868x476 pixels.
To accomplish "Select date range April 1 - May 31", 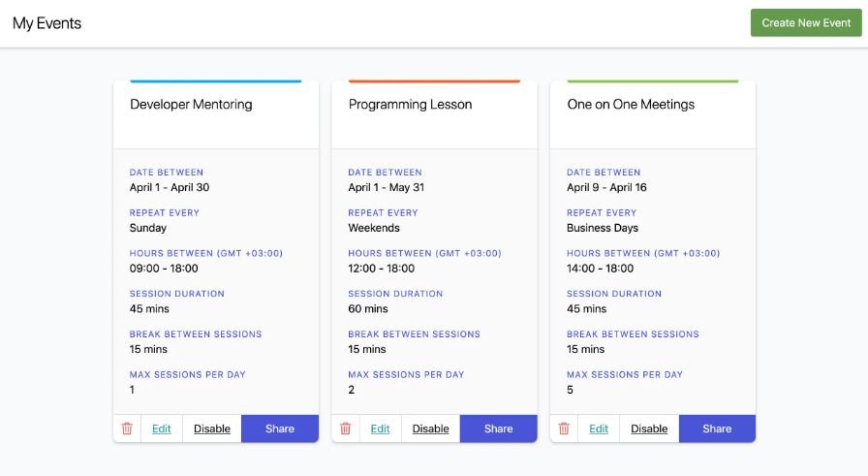I will pos(387,187).
